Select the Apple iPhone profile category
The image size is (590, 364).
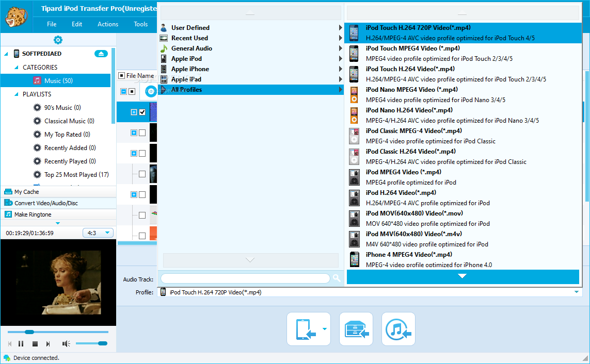251,69
